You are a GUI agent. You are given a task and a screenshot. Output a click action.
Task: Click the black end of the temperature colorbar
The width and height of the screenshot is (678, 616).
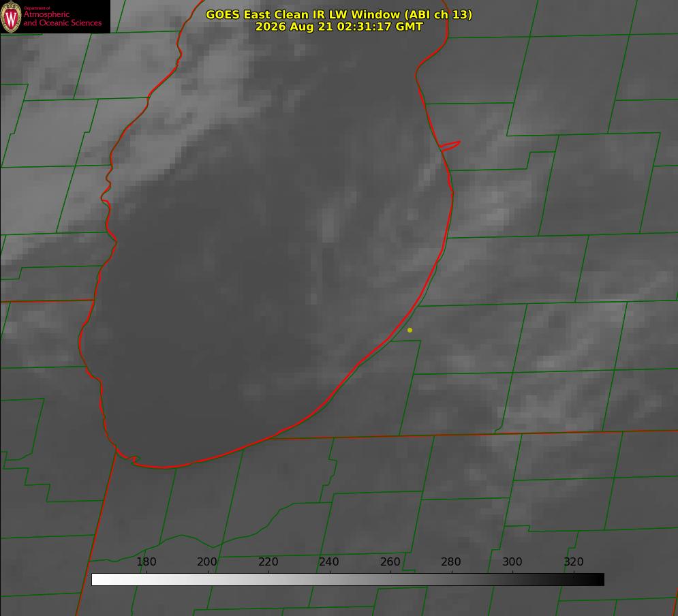coord(597,580)
